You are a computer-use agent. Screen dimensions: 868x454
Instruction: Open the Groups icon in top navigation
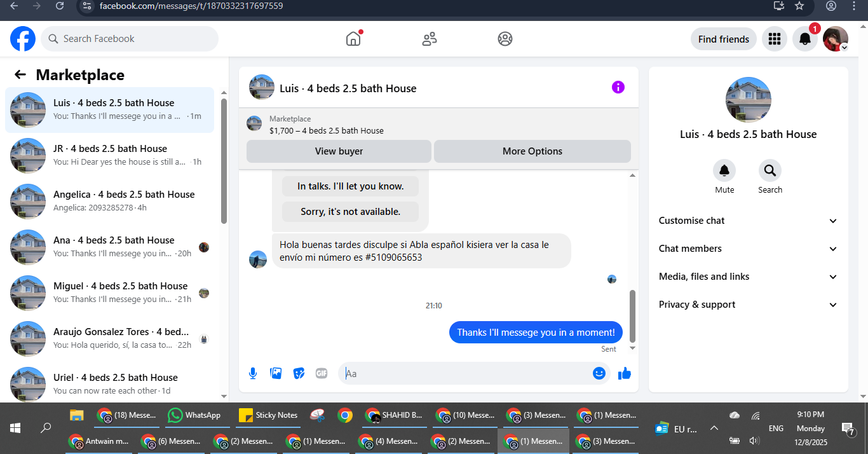505,39
